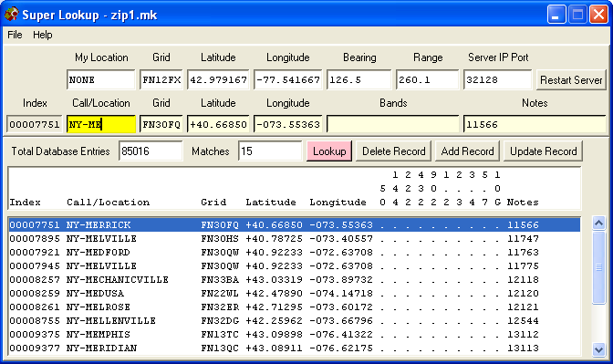The image size is (613, 364).
Task: Focus the yellow Call/Location field containing NY-ME
Action: click(101, 124)
